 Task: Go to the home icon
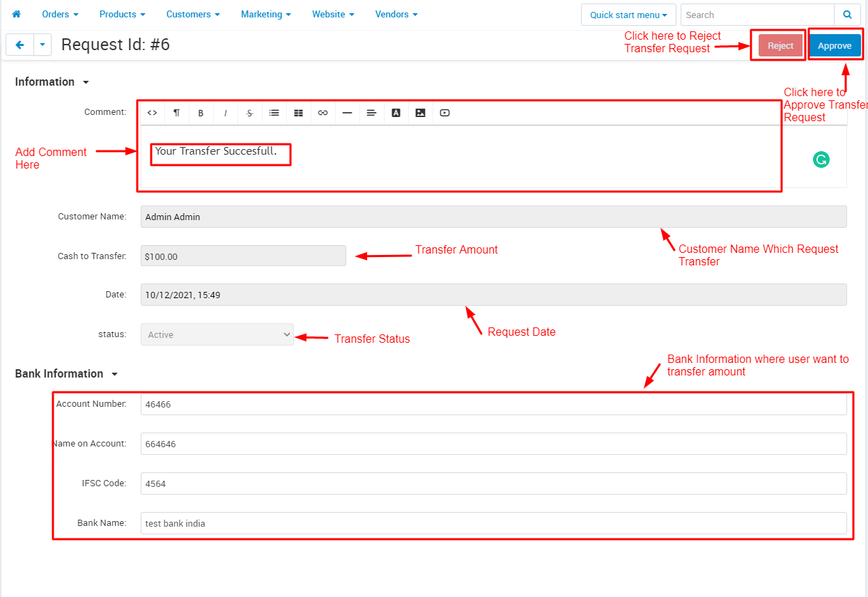[17, 14]
